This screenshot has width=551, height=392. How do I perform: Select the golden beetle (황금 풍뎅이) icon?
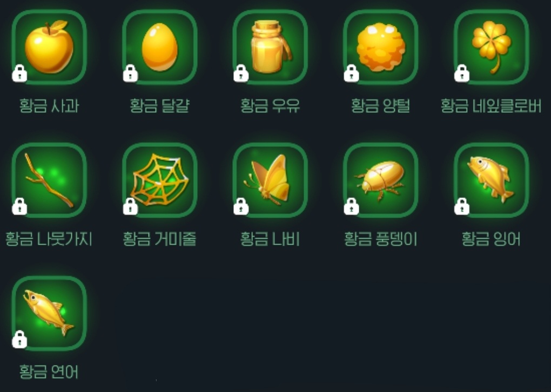tap(381, 180)
